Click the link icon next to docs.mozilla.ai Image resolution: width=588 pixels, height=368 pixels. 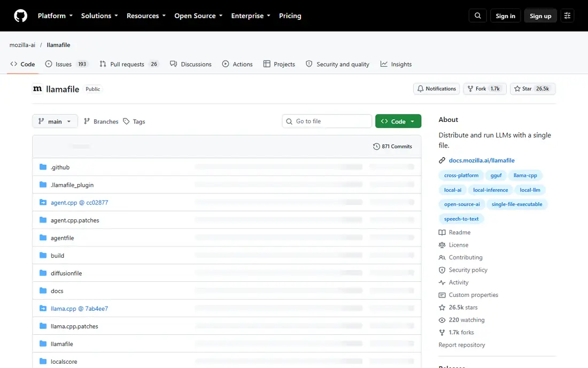tap(442, 160)
